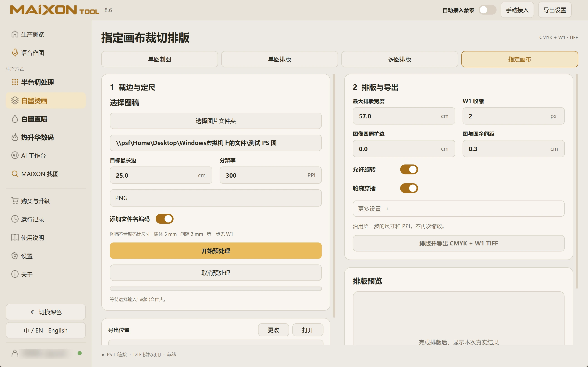Open 导出设置 button
This screenshot has width=588, height=367.
click(x=555, y=10)
